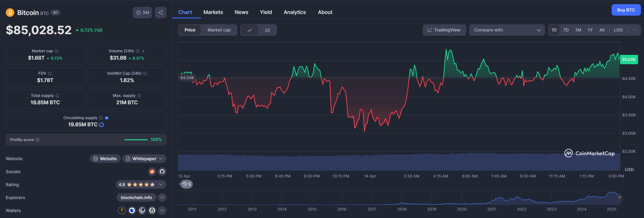
Task: Click the USD currency label on chart
Action: pos(629,170)
